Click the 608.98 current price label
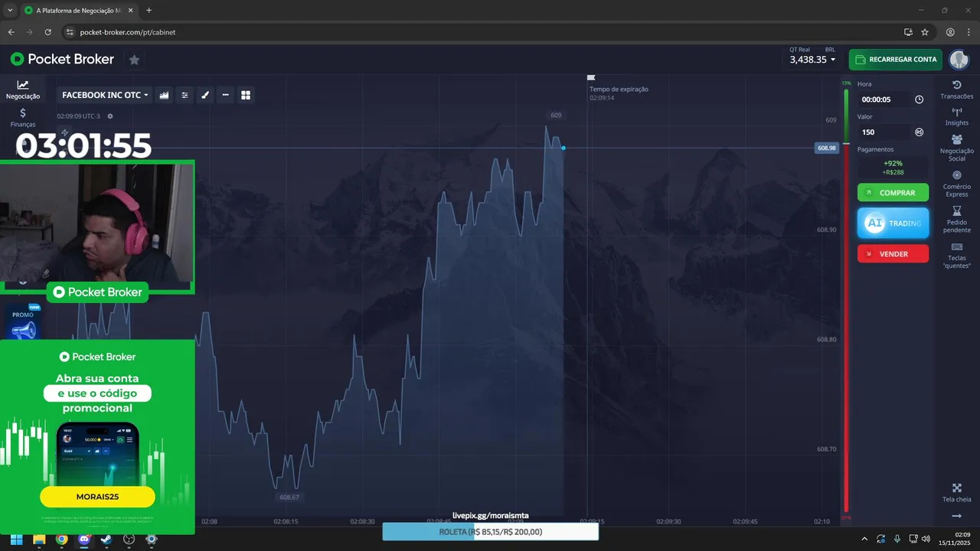Viewport: 980px width, 551px height. coord(826,148)
